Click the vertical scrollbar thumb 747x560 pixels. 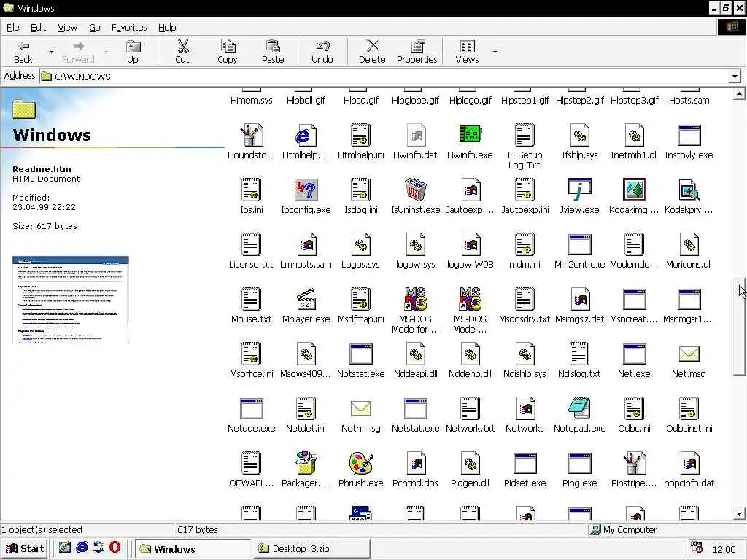pyautogui.click(x=739, y=326)
